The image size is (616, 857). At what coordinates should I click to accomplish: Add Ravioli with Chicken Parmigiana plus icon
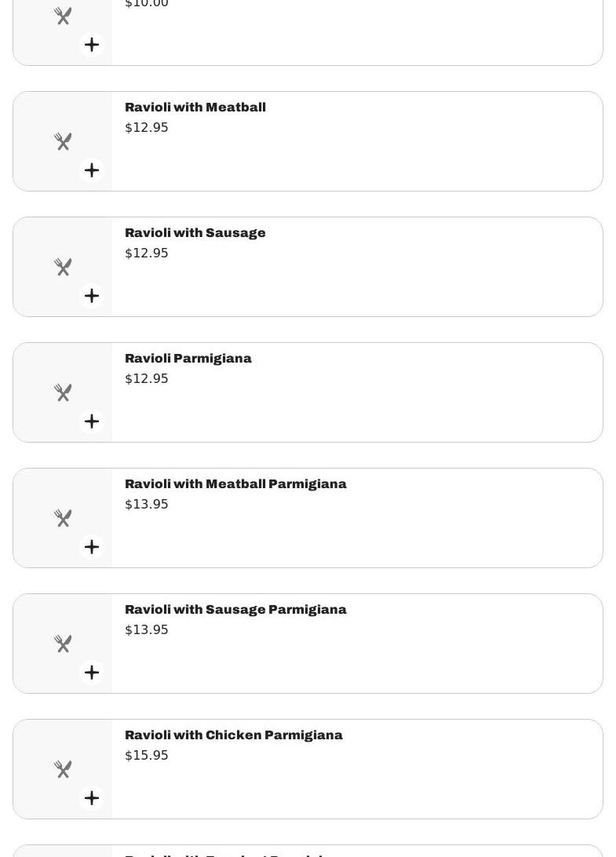click(x=92, y=798)
